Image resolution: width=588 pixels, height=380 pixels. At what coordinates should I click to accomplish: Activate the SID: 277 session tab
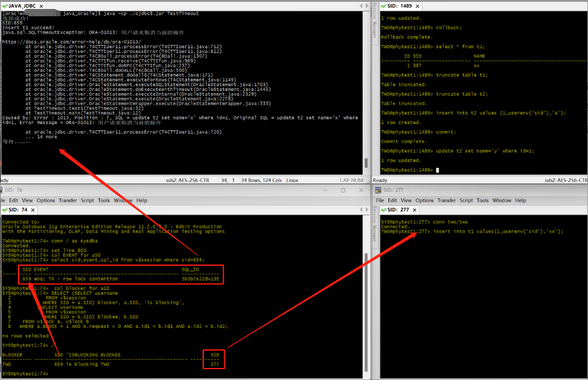[398, 210]
